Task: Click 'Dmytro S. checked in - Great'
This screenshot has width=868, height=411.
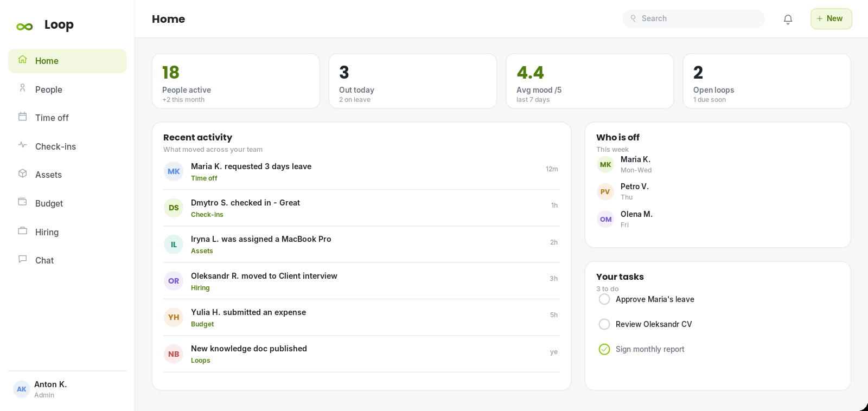Action: [x=245, y=203]
